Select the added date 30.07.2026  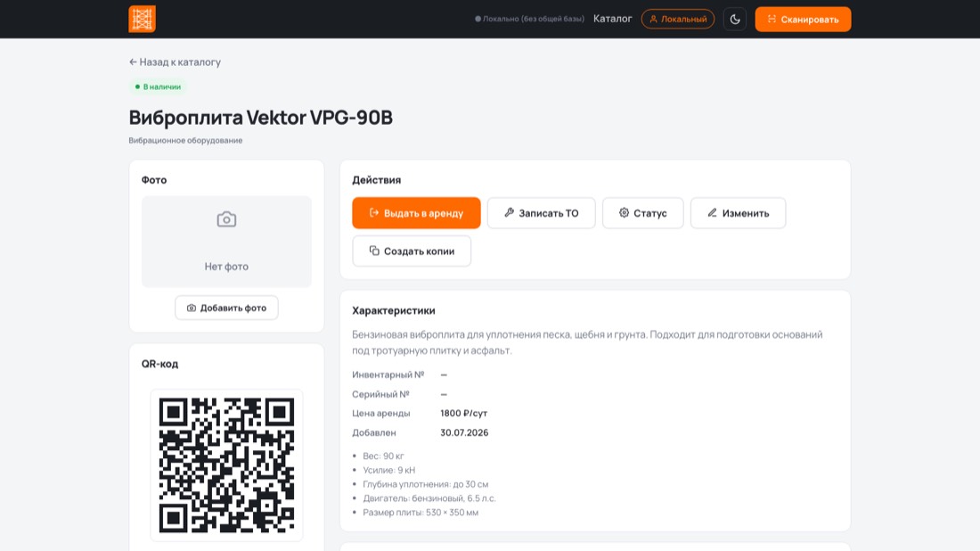(x=464, y=432)
